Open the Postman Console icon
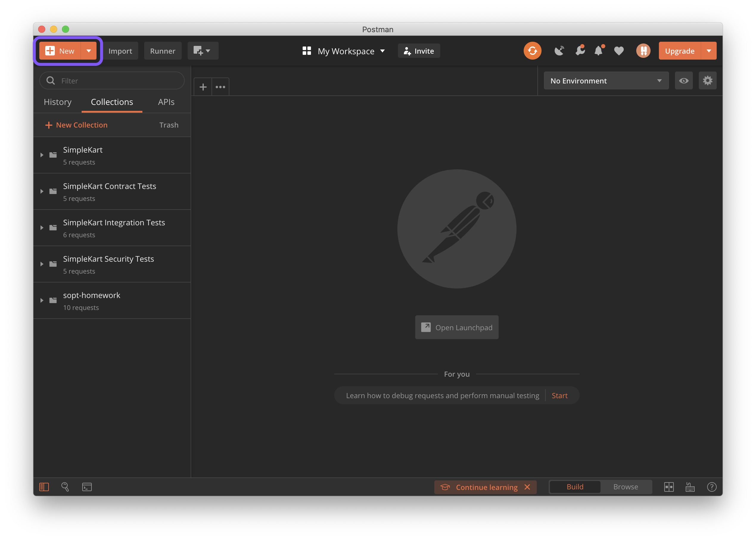The width and height of the screenshot is (756, 540). coord(87,487)
